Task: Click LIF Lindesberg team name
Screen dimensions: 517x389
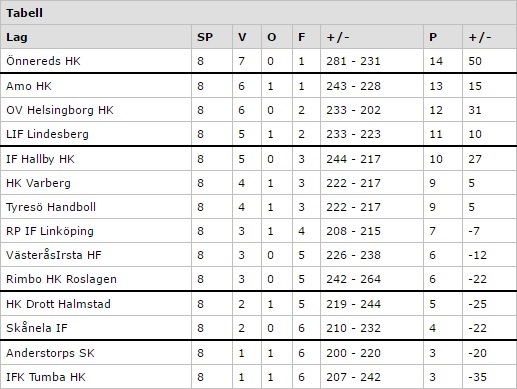Action: point(47,134)
